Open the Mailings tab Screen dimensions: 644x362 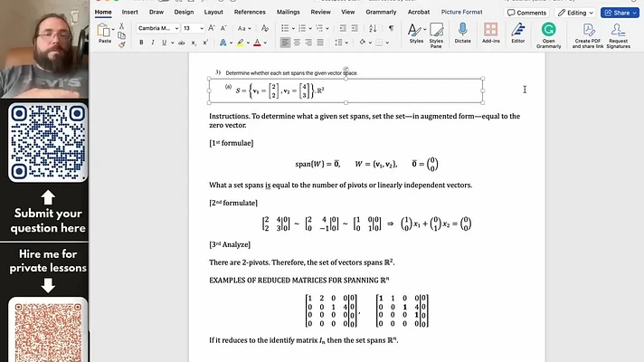pos(288,12)
